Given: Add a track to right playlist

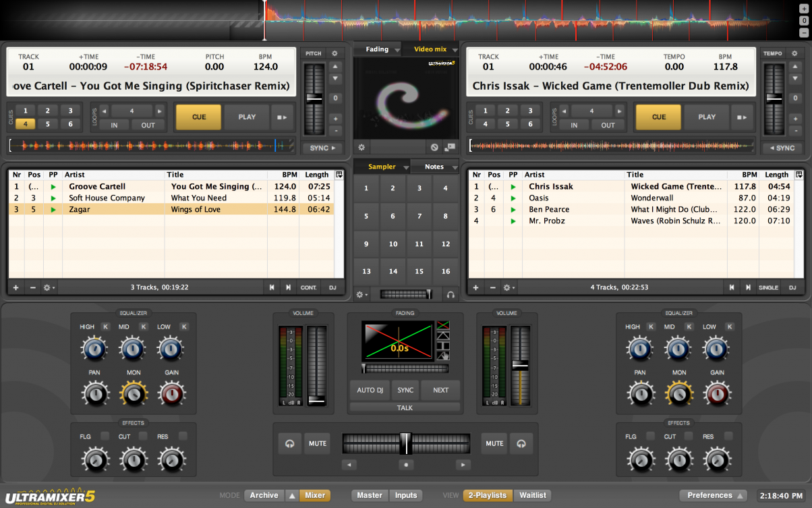Looking at the screenshot, I should pyautogui.click(x=475, y=287).
